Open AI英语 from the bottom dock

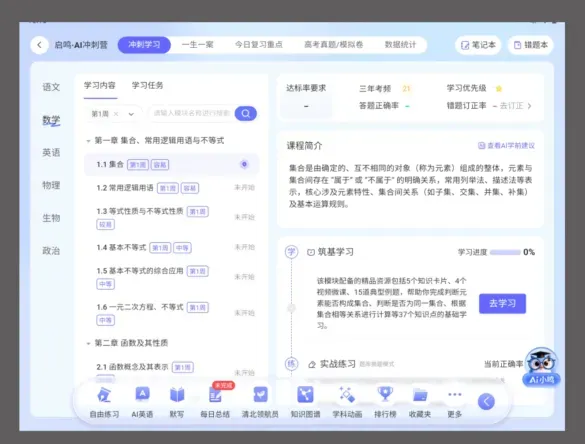pyautogui.click(x=142, y=403)
